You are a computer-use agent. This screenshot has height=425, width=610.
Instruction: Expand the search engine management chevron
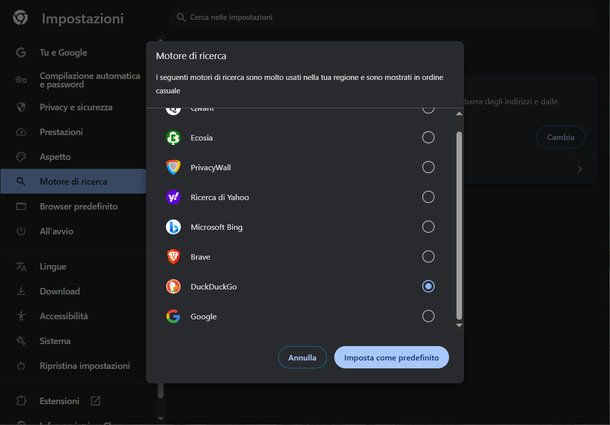579,169
